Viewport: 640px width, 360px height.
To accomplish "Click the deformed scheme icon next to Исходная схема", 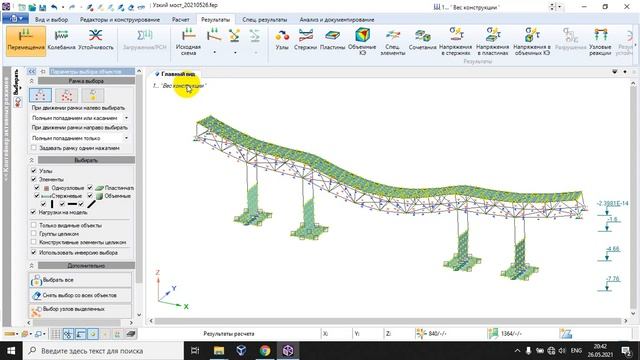I will (214, 36).
